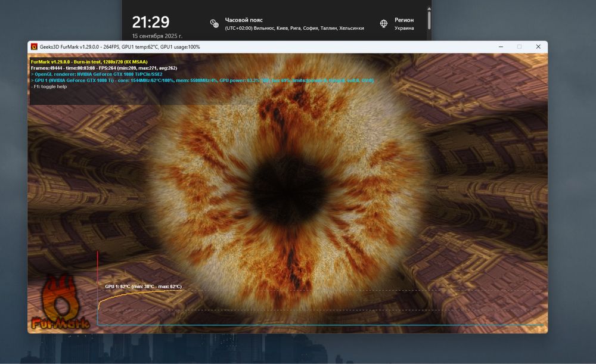The width and height of the screenshot is (596, 364).
Task: Click the 'Часовой пояс' label in Settings
Action: (244, 20)
